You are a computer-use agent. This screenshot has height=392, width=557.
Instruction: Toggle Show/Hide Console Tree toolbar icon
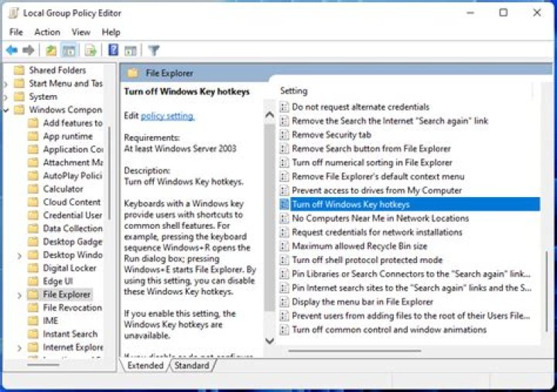69,50
